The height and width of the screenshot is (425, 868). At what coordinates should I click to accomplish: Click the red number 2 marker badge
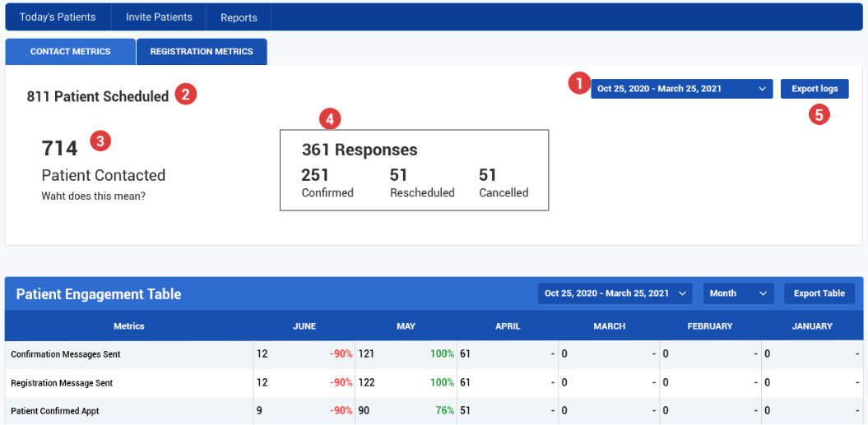coord(185,95)
